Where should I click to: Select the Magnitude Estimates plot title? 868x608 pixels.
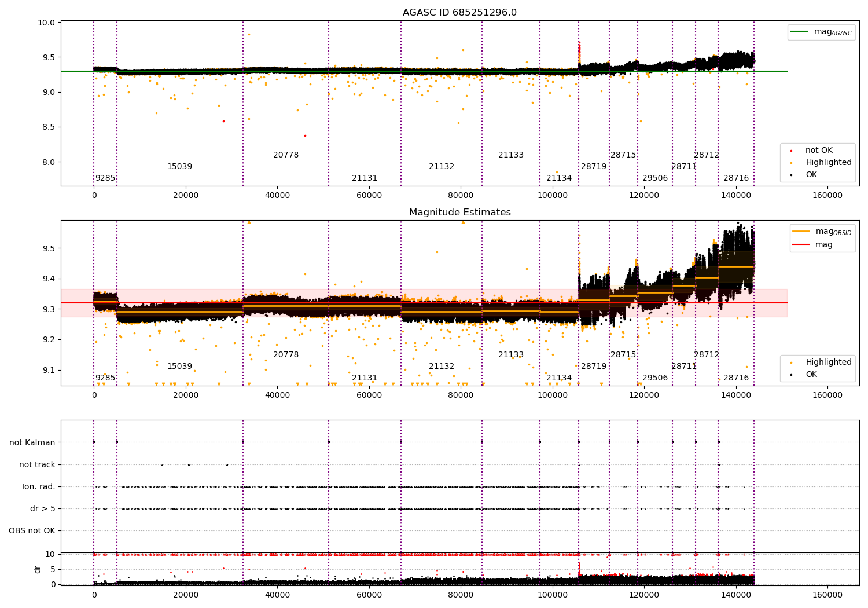(x=459, y=213)
